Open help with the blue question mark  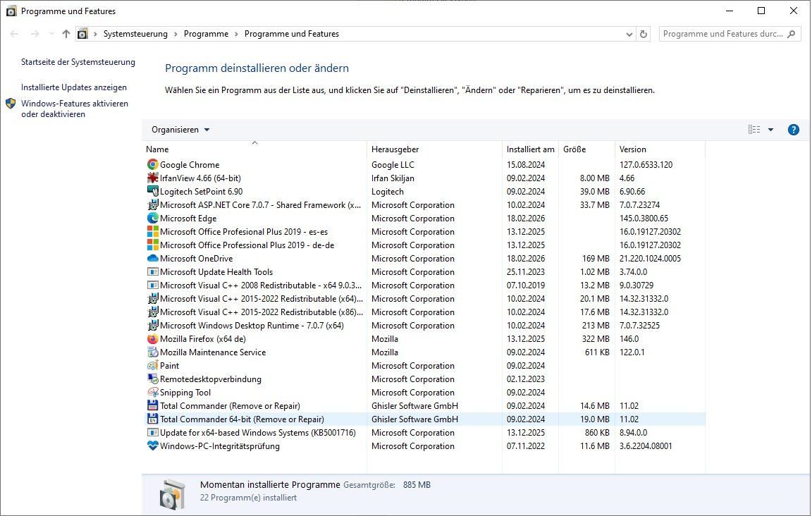[x=794, y=130]
